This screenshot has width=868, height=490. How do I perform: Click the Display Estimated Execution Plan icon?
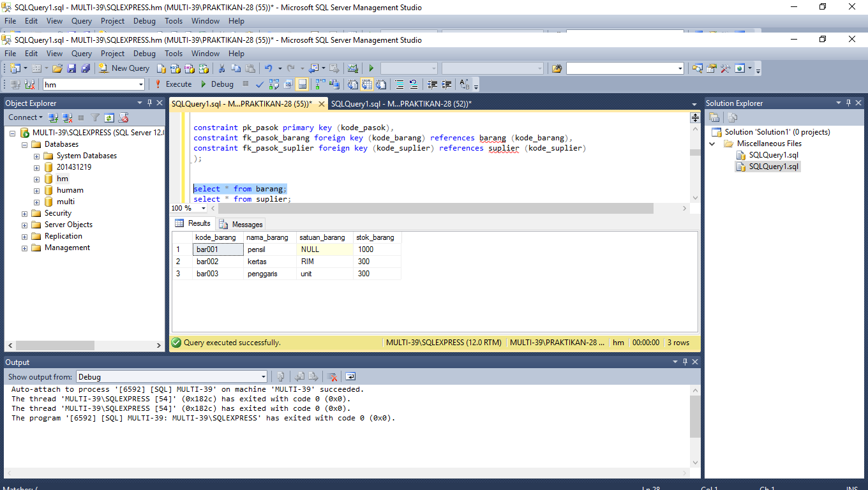[273, 84]
